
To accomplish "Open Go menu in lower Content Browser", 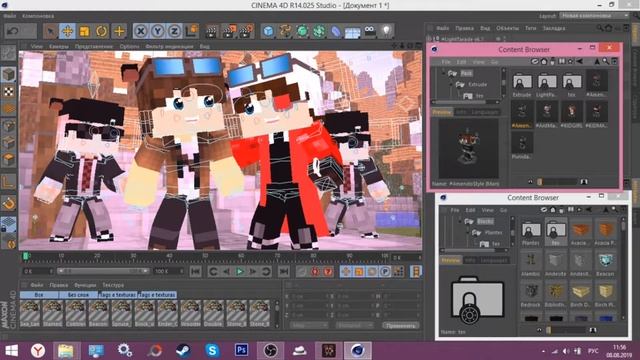I will [x=504, y=210].
